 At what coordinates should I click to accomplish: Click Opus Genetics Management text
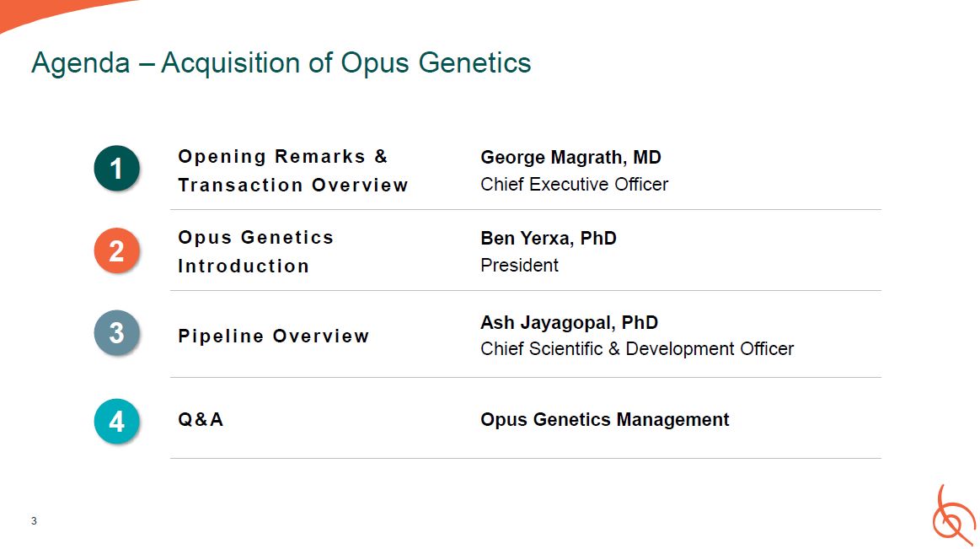coord(604,419)
